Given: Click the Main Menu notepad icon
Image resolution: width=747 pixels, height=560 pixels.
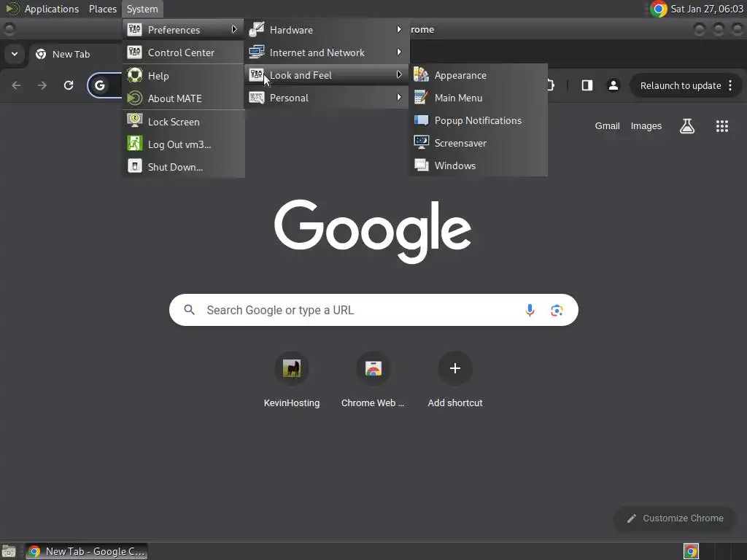Looking at the screenshot, I should 421,98.
